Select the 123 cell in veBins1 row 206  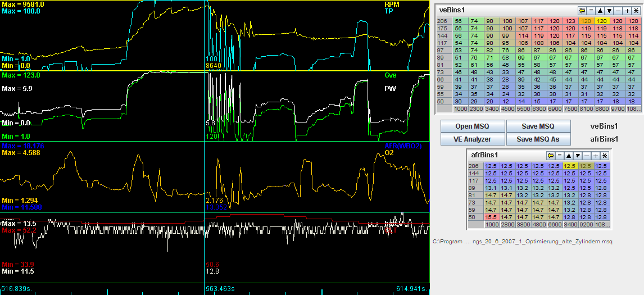tap(570, 21)
